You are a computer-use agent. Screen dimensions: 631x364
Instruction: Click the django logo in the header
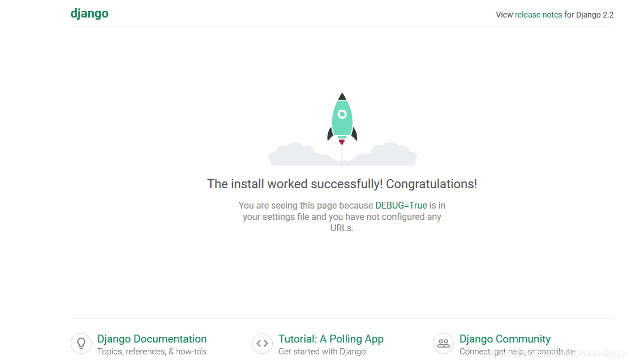tap(89, 14)
